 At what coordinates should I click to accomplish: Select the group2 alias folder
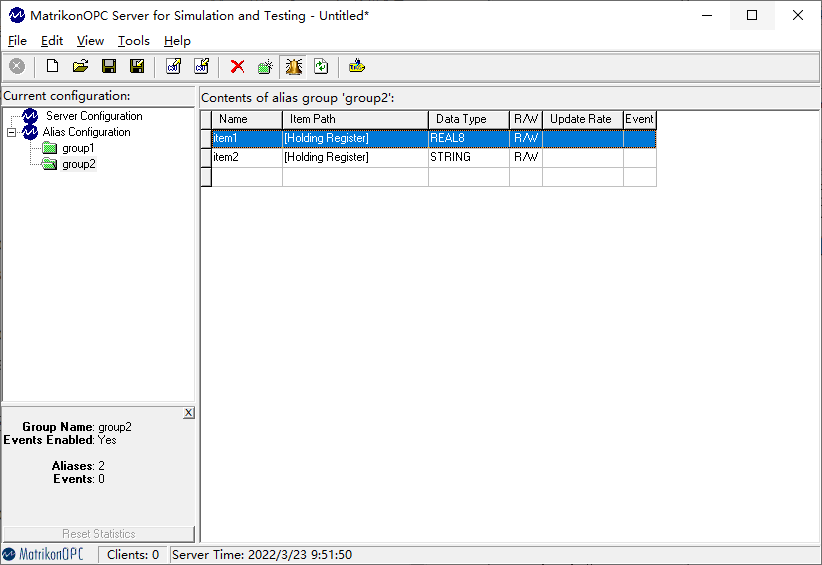[x=79, y=164]
